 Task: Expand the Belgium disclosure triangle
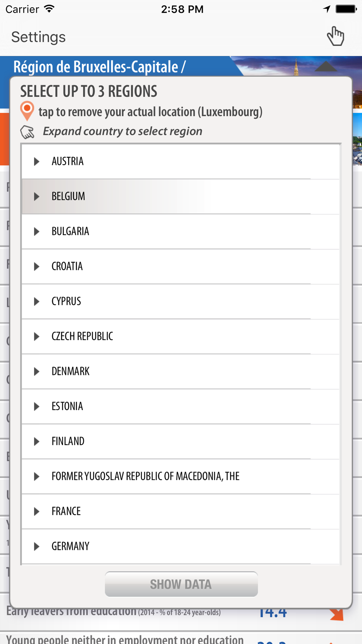click(x=37, y=196)
